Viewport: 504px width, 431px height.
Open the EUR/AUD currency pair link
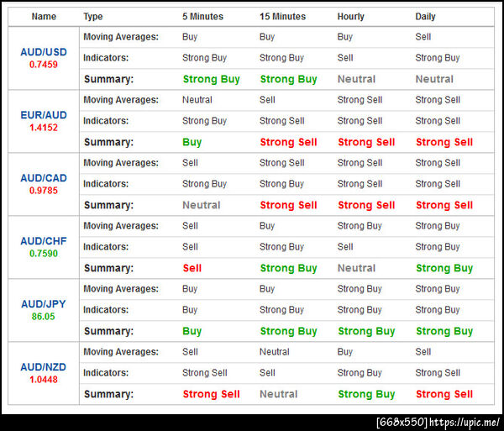[x=44, y=115]
